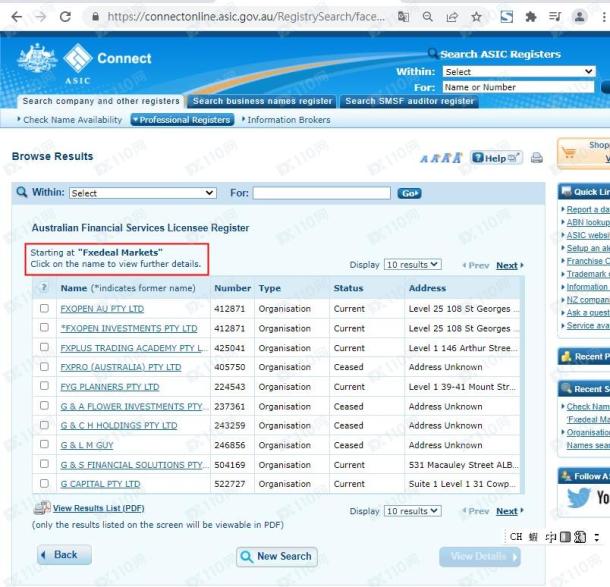The width and height of the screenshot is (610, 587).
Task: Tick checkbox for FYG PLANNERS PTY LTD
Action: [44, 386]
